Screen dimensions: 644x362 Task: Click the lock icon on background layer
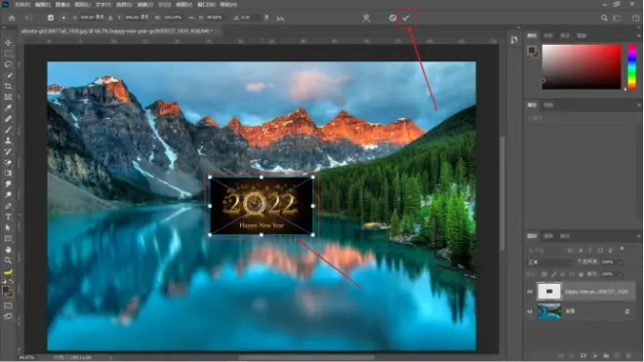pyautogui.click(x=627, y=311)
